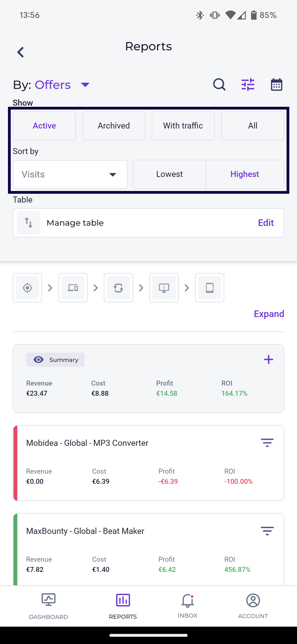297x644 pixels.
Task: Open filter icon on Beat Maker offer
Action: (267, 531)
